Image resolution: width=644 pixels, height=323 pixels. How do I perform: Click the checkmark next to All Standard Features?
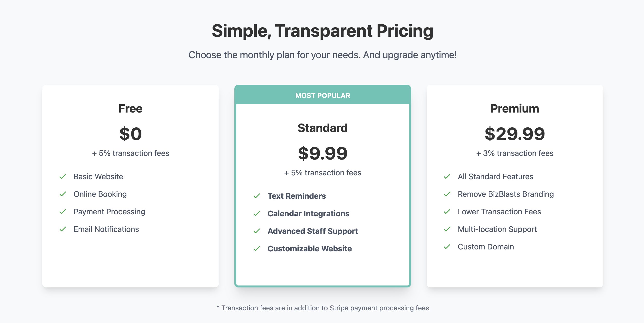pos(447,177)
